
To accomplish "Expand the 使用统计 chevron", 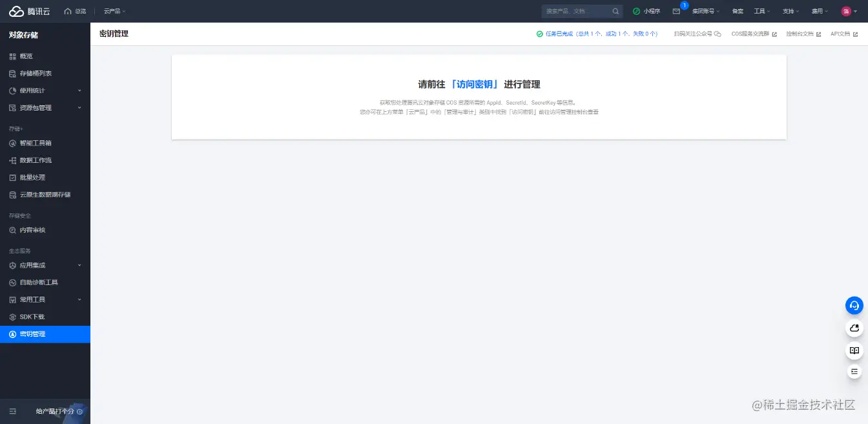I will coord(79,90).
